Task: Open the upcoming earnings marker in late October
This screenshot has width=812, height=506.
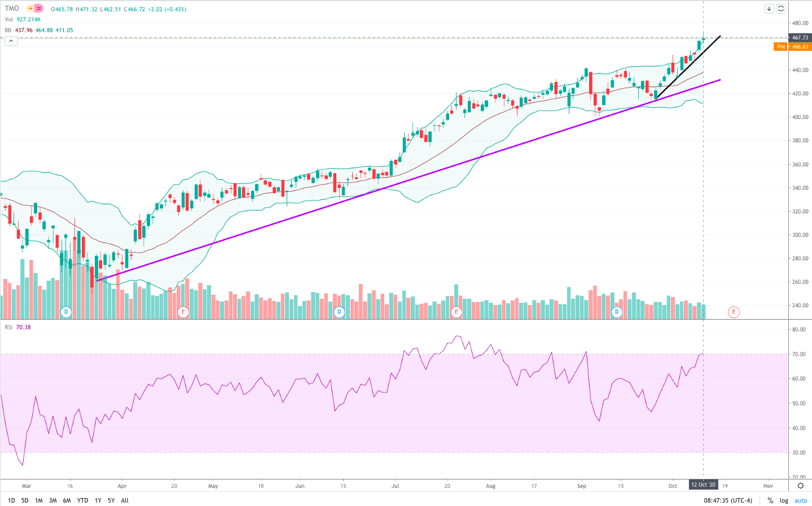Action: click(x=734, y=312)
